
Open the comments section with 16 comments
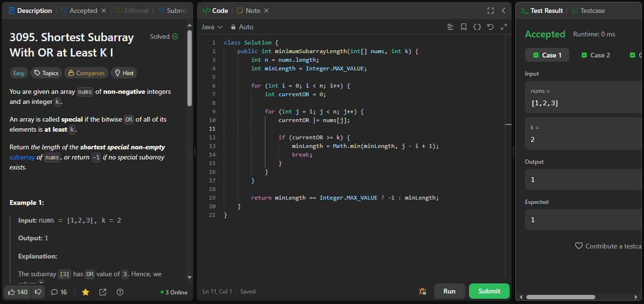[59, 292]
